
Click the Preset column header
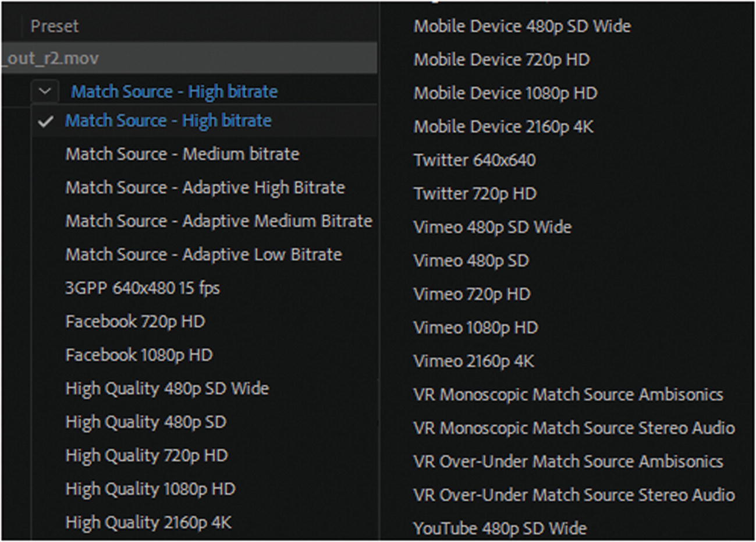(x=54, y=26)
